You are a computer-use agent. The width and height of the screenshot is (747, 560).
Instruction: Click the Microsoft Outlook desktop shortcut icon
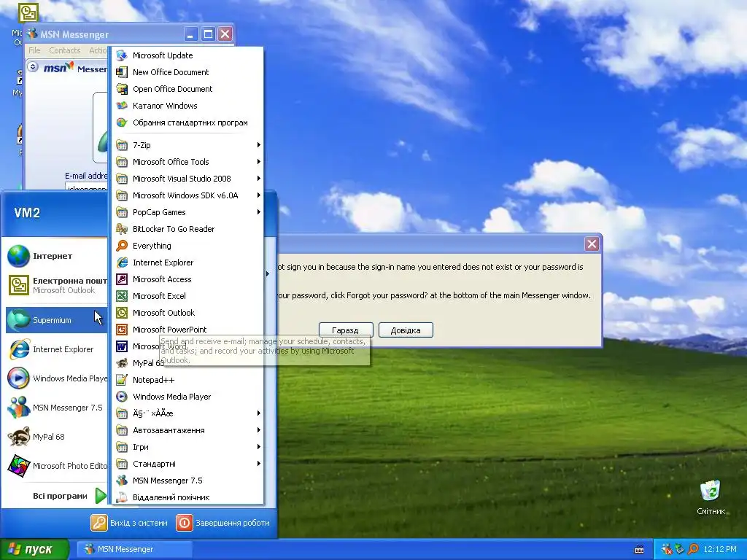pyautogui.click(x=28, y=13)
